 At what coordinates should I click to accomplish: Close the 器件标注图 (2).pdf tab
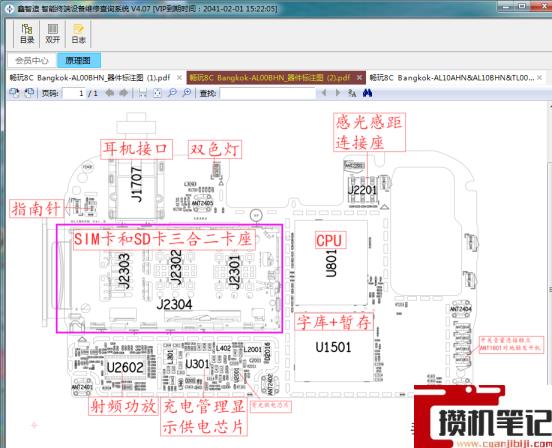359,78
